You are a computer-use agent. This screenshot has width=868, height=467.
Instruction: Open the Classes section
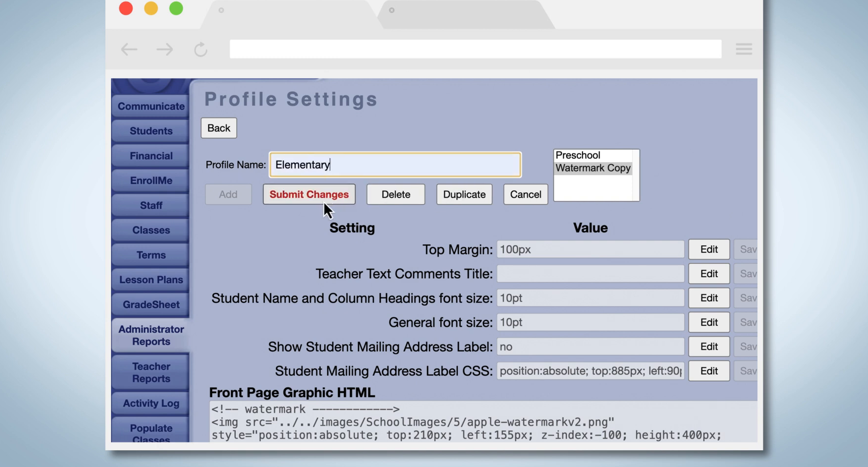pos(151,230)
